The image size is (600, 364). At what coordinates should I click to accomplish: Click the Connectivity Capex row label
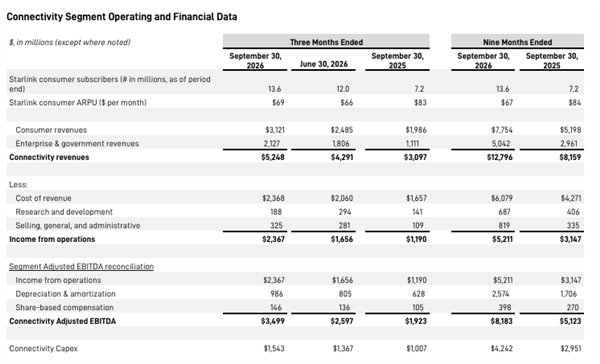43,348
